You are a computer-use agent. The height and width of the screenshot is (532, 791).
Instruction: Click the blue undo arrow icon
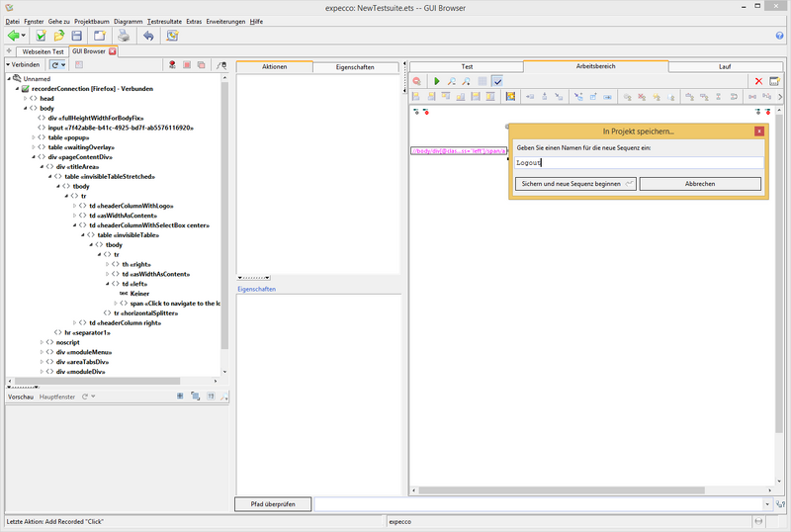tap(148, 36)
